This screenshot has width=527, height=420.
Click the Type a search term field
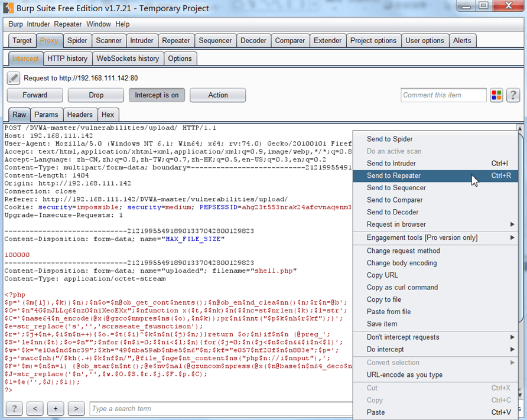point(221,409)
